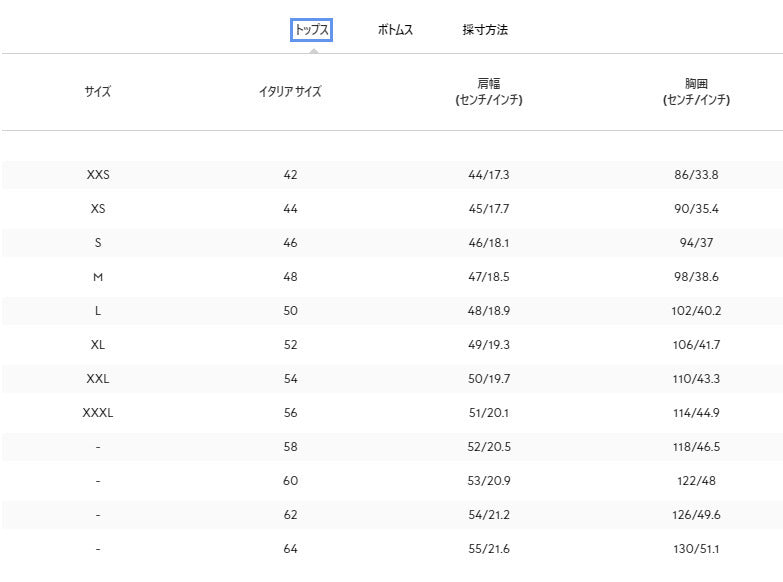Click the 肩幅 column header
The width and height of the screenshot is (783, 582).
pyautogui.click(x=489, y=91)
